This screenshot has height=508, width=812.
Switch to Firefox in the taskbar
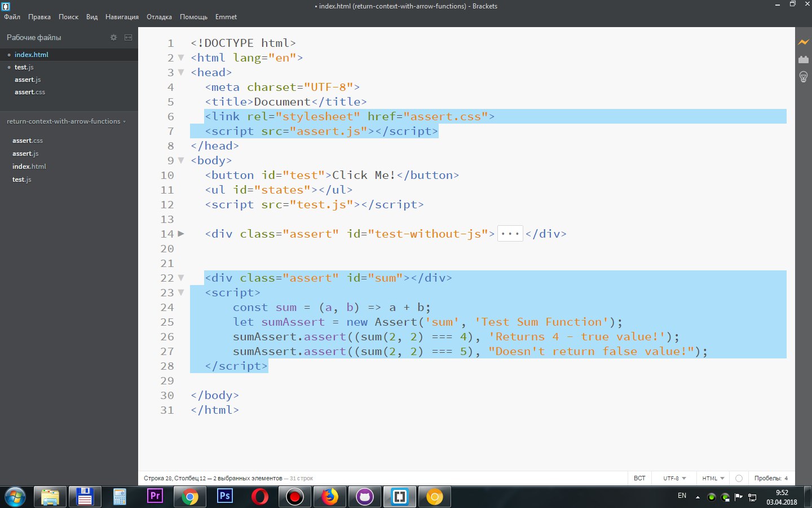330,497
